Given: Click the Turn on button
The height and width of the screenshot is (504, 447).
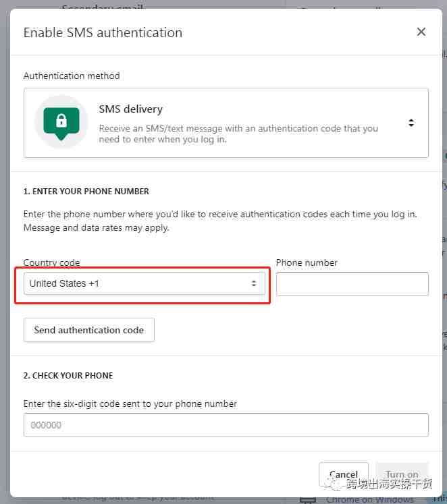Looking at the screenshot, I should (402, 474).
